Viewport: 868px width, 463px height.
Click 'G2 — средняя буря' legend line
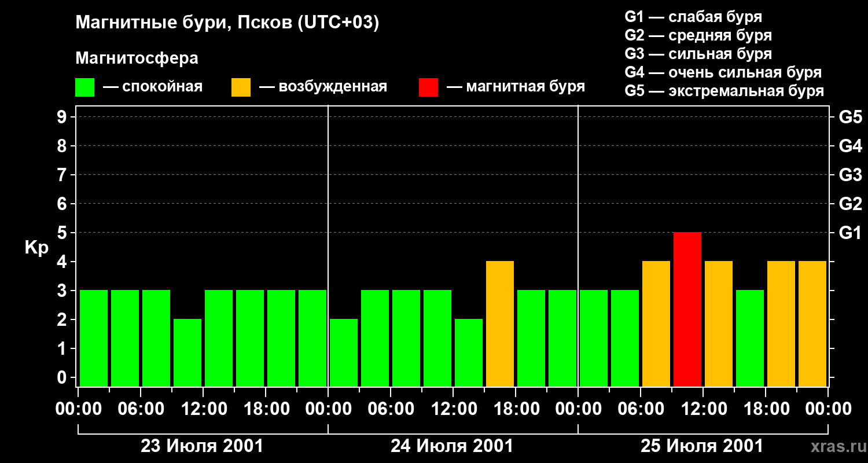(698, 35)
